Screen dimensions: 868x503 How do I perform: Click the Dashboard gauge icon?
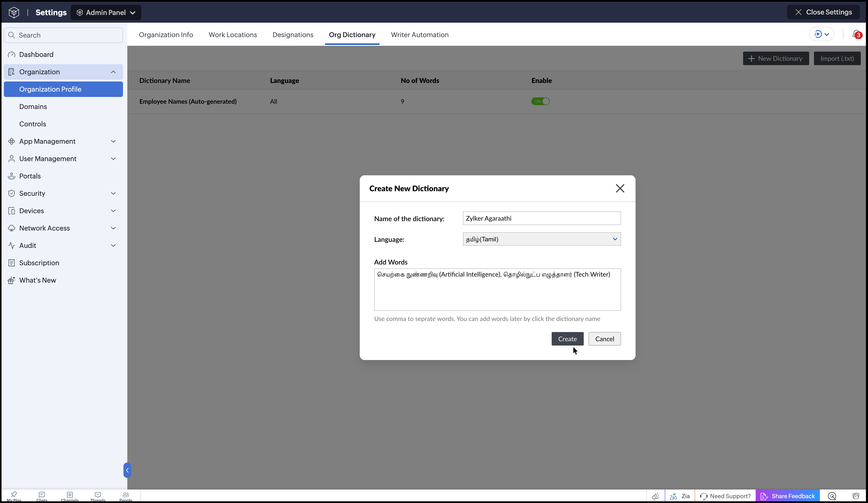click(11, 54)
